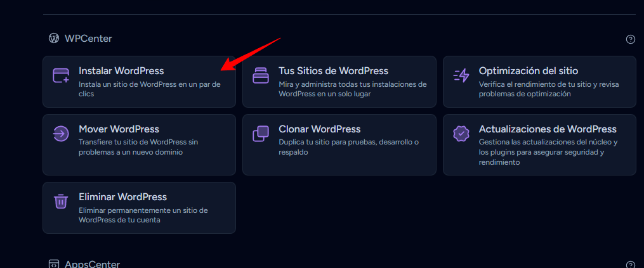
Task: Go to Tus Sitios de WordPress
Action: (333, 71)
